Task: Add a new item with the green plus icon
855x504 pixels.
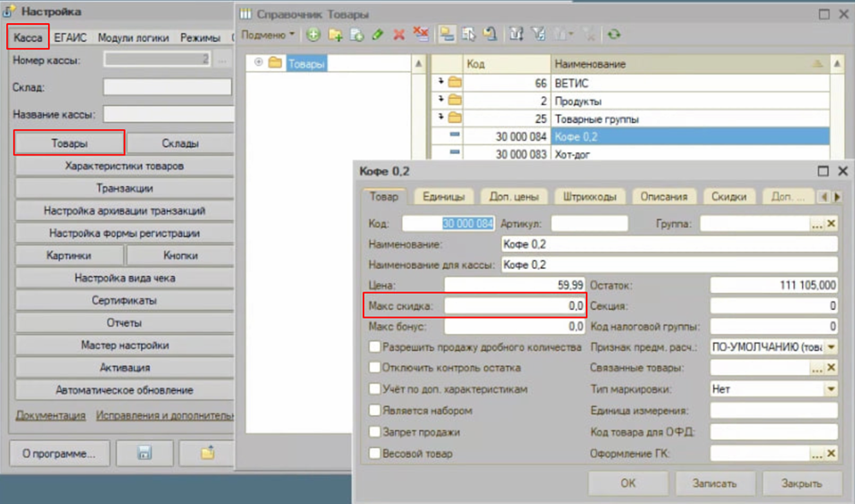Action: tap(313, 35)
